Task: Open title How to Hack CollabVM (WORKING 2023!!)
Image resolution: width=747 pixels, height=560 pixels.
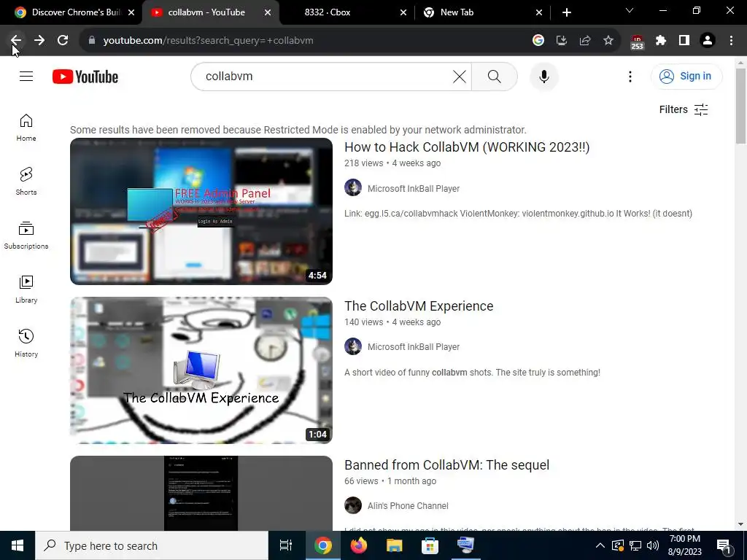Action: [x=467, y=147]
